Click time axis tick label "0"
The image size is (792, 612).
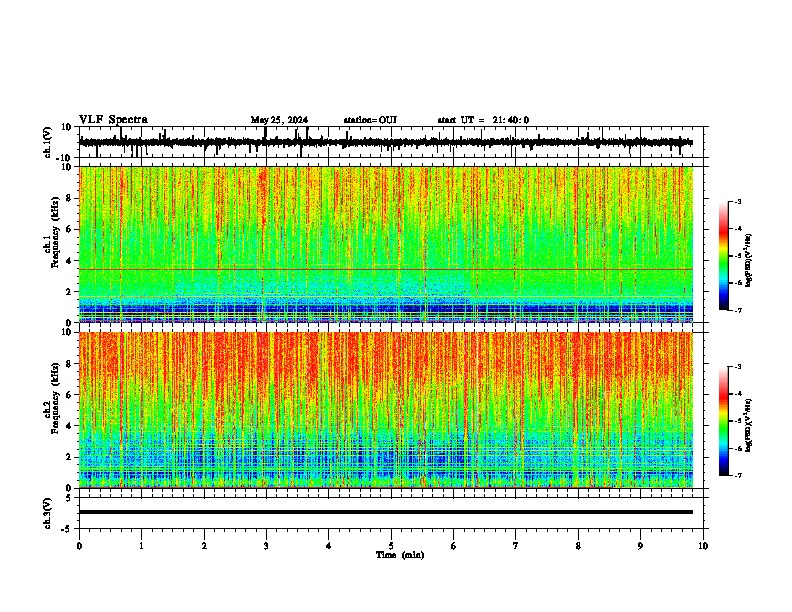coord(79,546)
